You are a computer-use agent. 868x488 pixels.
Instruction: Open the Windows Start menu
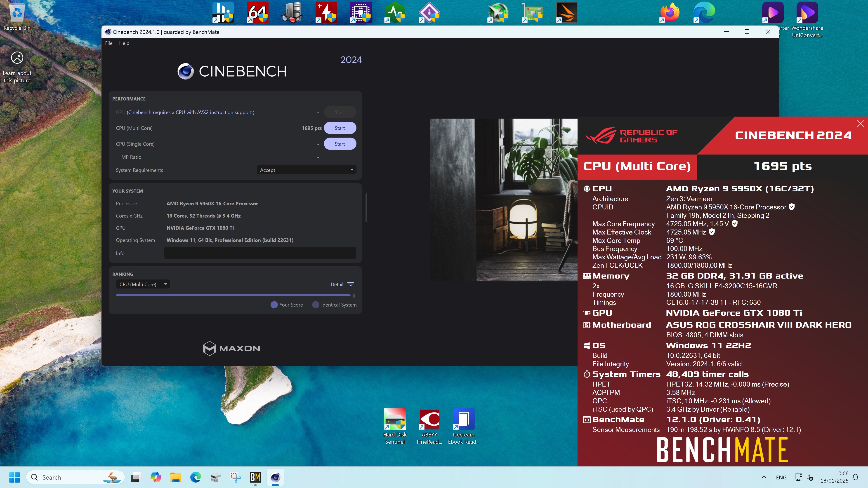click(x=14, y=477)
